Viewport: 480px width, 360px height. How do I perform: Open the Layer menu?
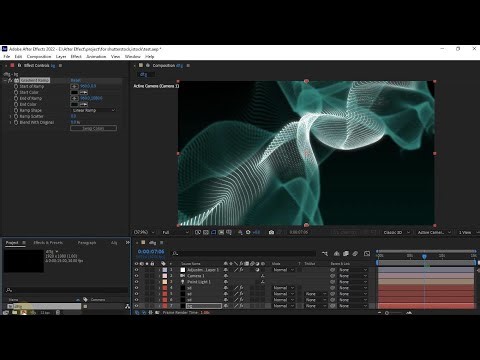tap(61, 57)
